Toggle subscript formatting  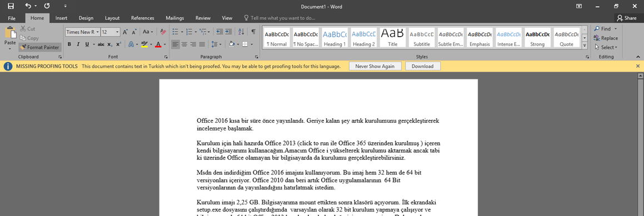coord(109,44)
